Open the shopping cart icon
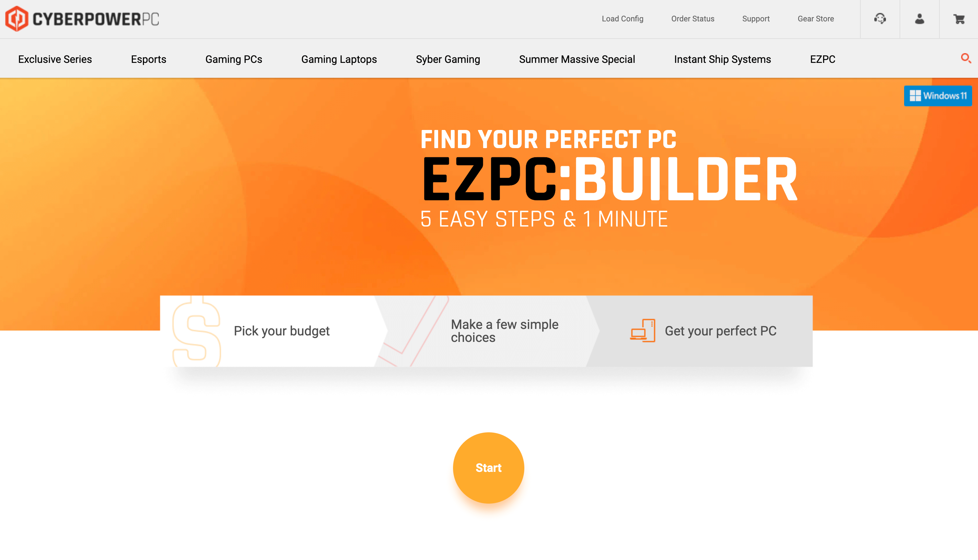 [x=959, y=19]
